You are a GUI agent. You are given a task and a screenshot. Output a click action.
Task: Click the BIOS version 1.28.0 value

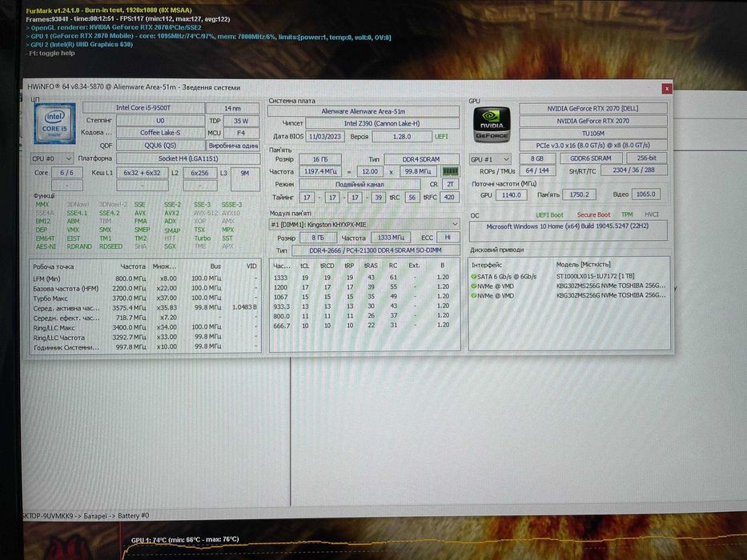pos(402,137)
